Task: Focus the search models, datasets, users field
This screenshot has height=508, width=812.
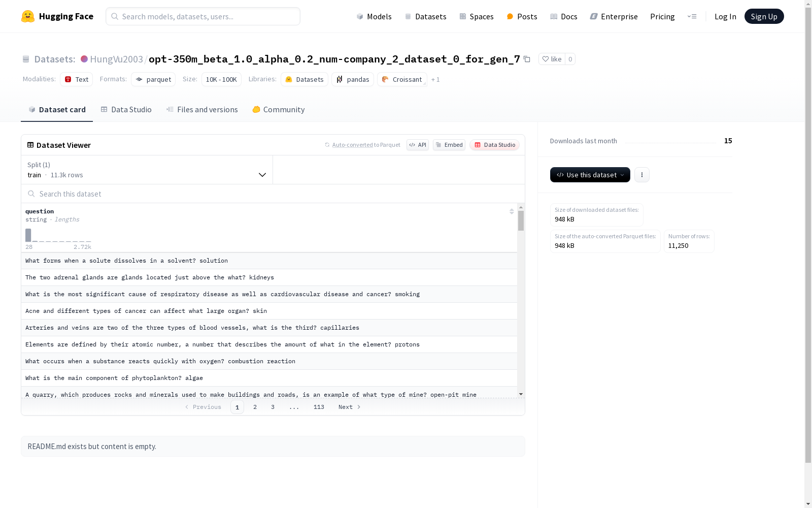Action: tap(203, 16)
